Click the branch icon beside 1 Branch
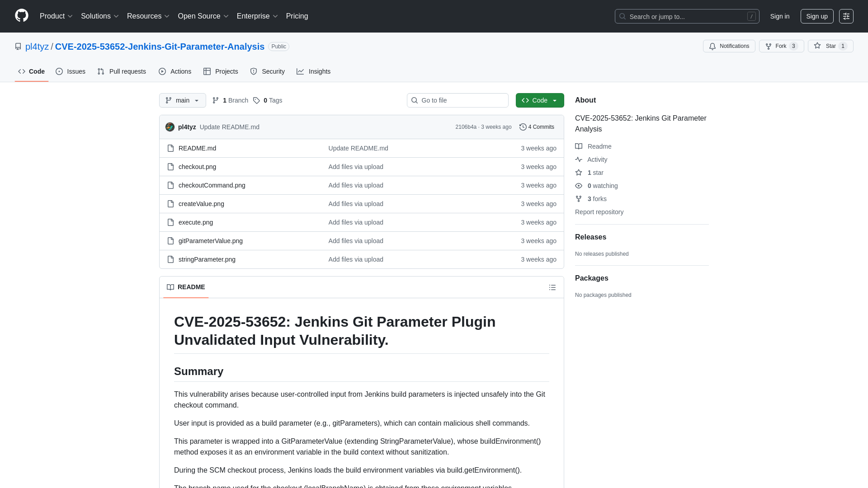This screenshot has width=868, height=488. pos(216,100)
